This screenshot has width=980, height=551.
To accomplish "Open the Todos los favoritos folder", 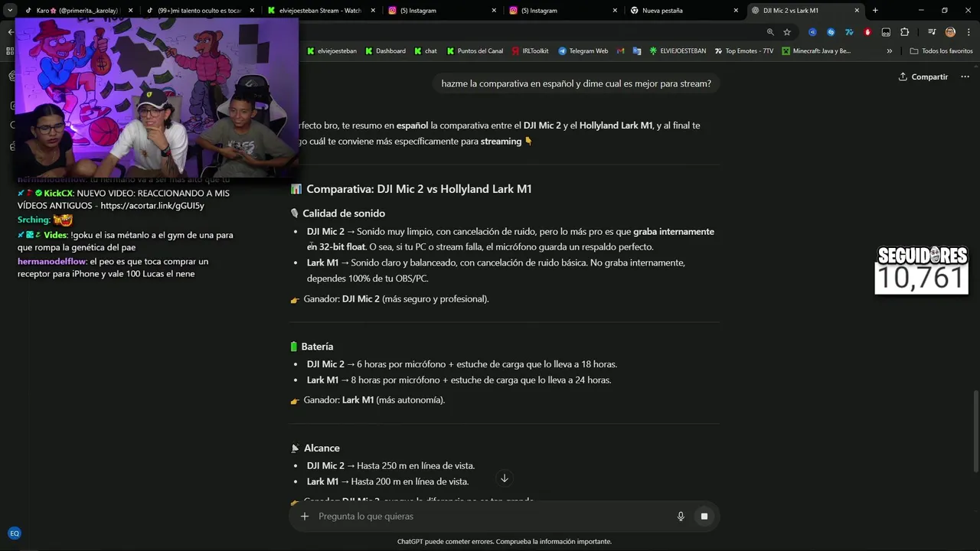I will [941, 51].
